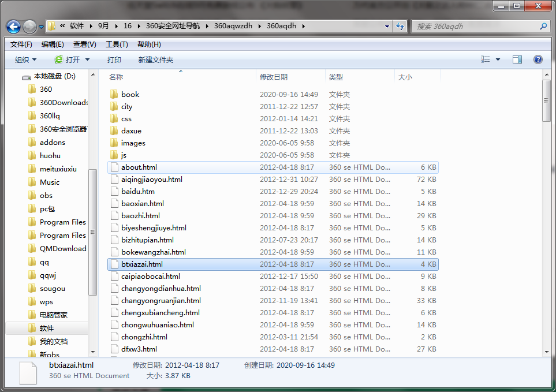Open Music folder icon in navigation tree
Screen dimensions: 556x392
[32, 182]
